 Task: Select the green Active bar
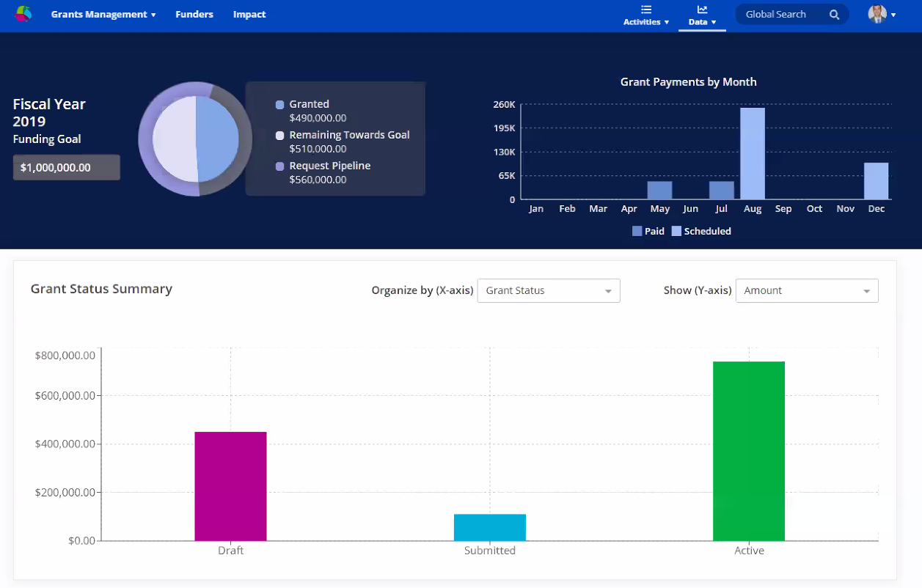[748, 451]
